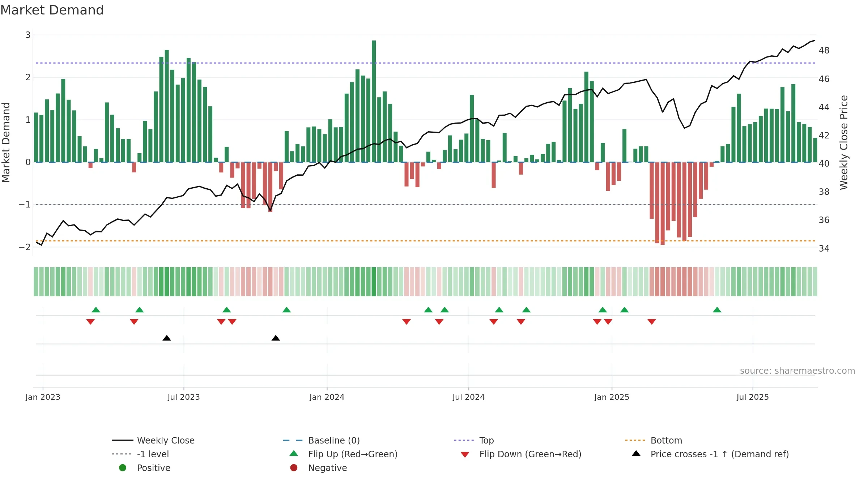The image size is (868, 488).
Task: Click the green Flip Up legend triangle
Action: coord(294,453)
